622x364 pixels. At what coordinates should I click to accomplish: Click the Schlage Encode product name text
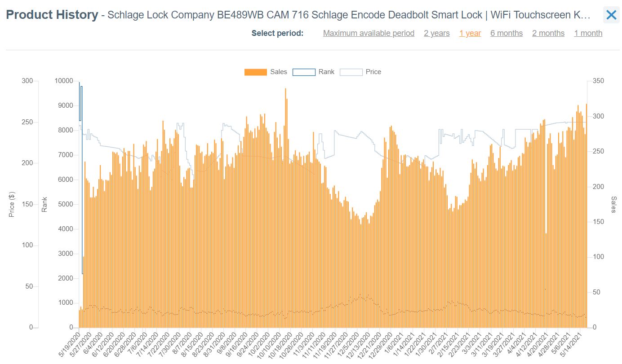coord(349,15)
